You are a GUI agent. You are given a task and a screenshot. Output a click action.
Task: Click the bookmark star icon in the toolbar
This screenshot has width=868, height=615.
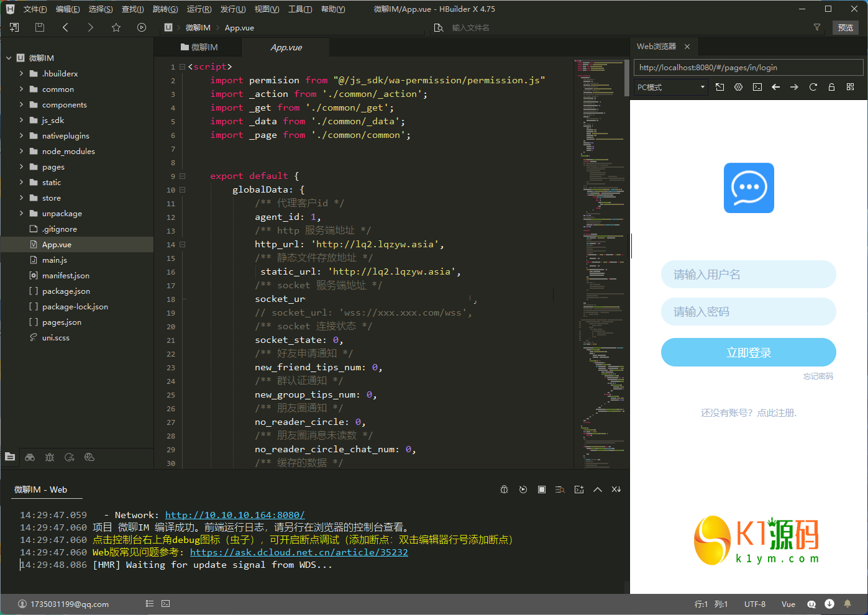point(116,27)
